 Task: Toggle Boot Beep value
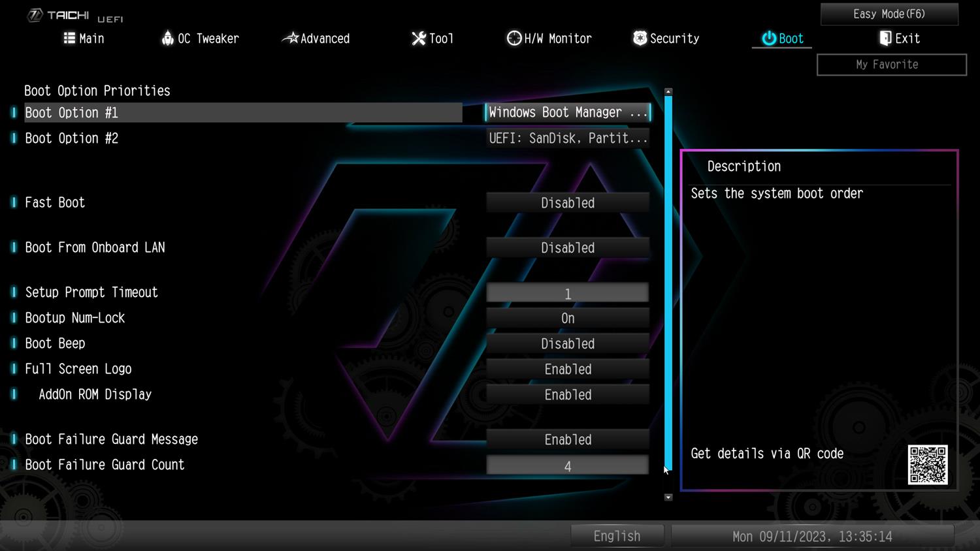pyautogui.click(x=567, y=344)
